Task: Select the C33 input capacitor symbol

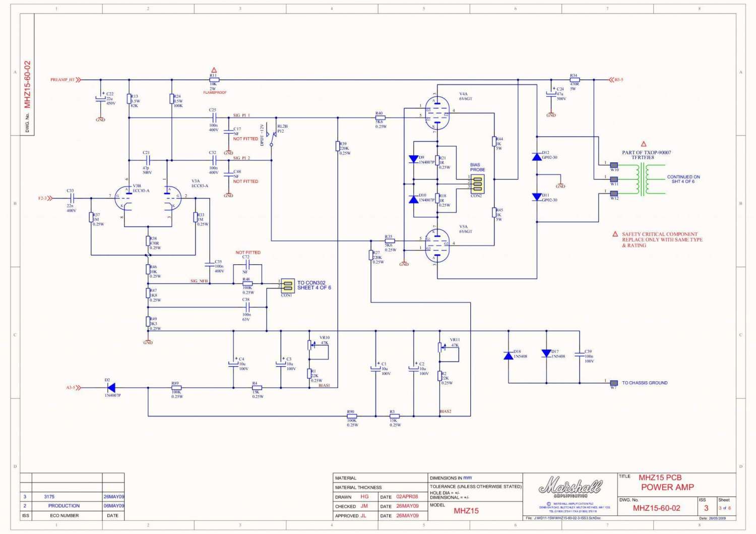Action: [x=71, y=198]
